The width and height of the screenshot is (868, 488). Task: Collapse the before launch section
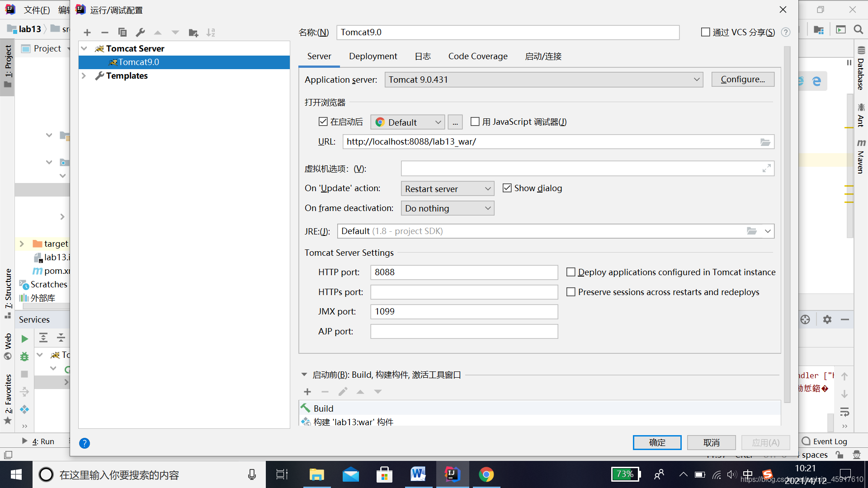(304, 375)
